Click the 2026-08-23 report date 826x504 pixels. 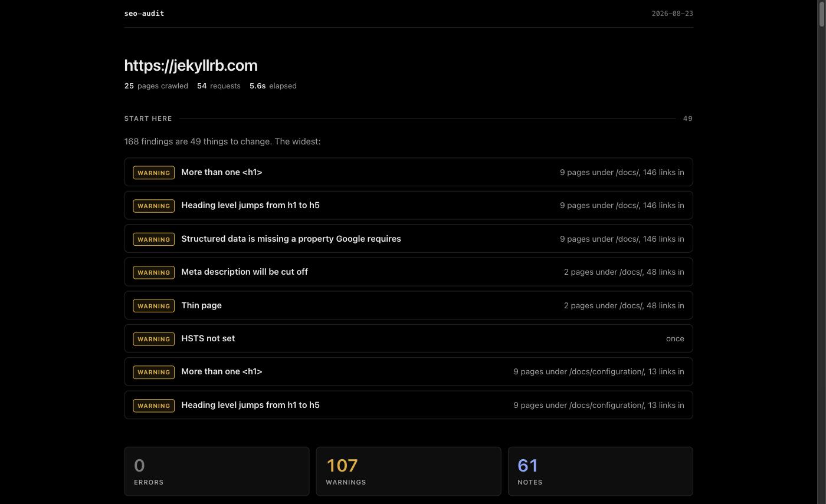click(x=672, y=14)
